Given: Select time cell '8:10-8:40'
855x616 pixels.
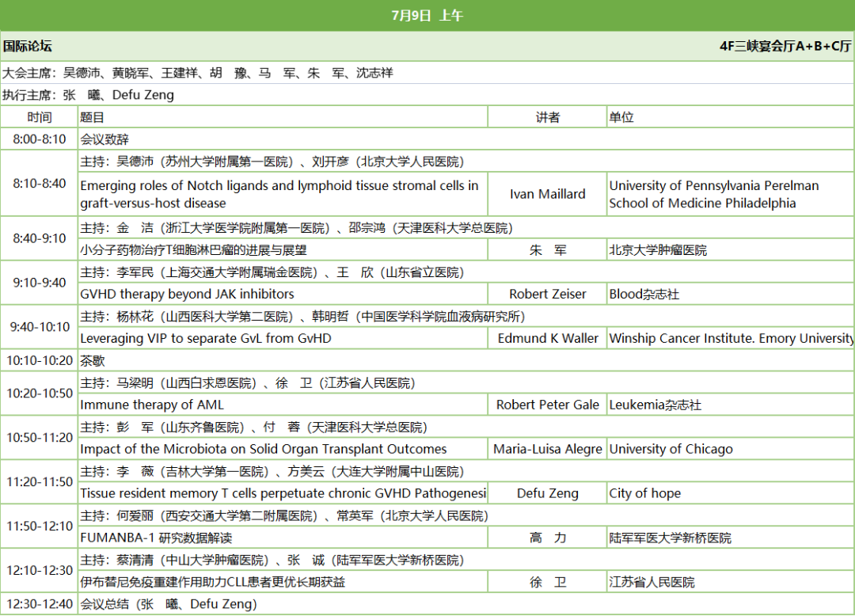Looking at the screenshot, I should pos(40,183).
